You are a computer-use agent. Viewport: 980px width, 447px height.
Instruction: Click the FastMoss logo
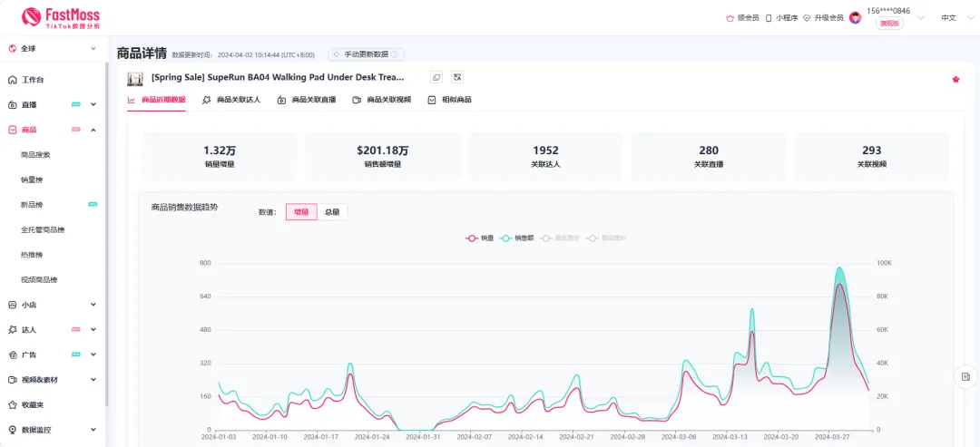point(61,17)
